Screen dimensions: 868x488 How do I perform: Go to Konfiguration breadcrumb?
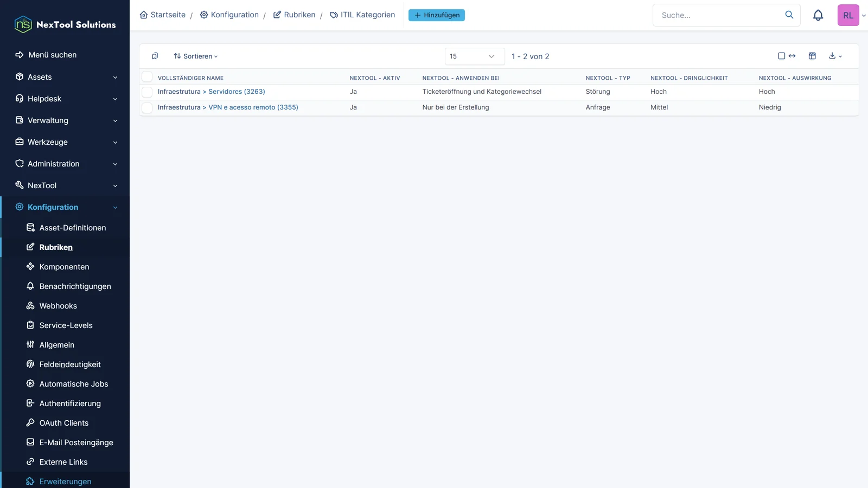[229, 15]
